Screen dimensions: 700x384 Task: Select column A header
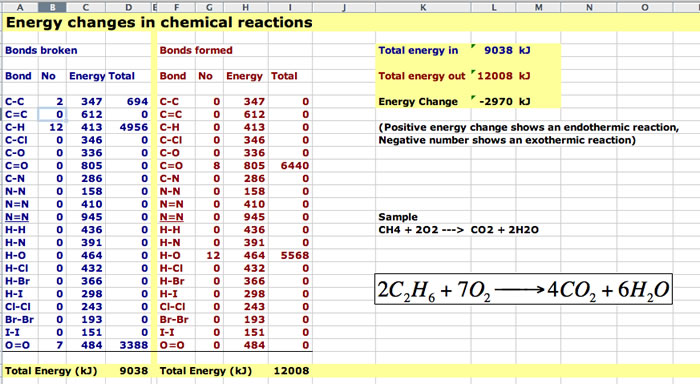point(20,7)
